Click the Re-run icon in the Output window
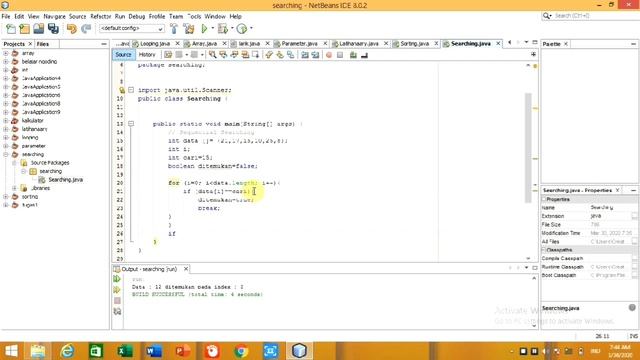Screen dimensions: 640x360 tap(117, 279)
